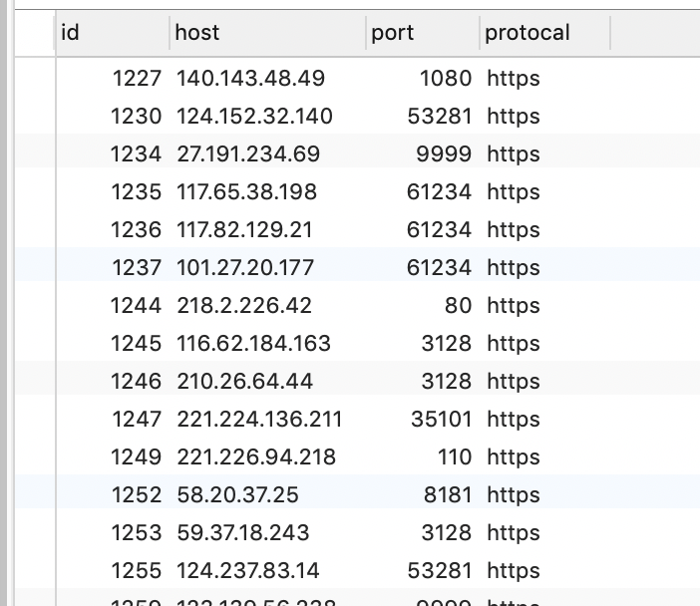Select port cell 80
Image resolution: width=700 pixels, height=606 pixels.
(x=458, y=306)
